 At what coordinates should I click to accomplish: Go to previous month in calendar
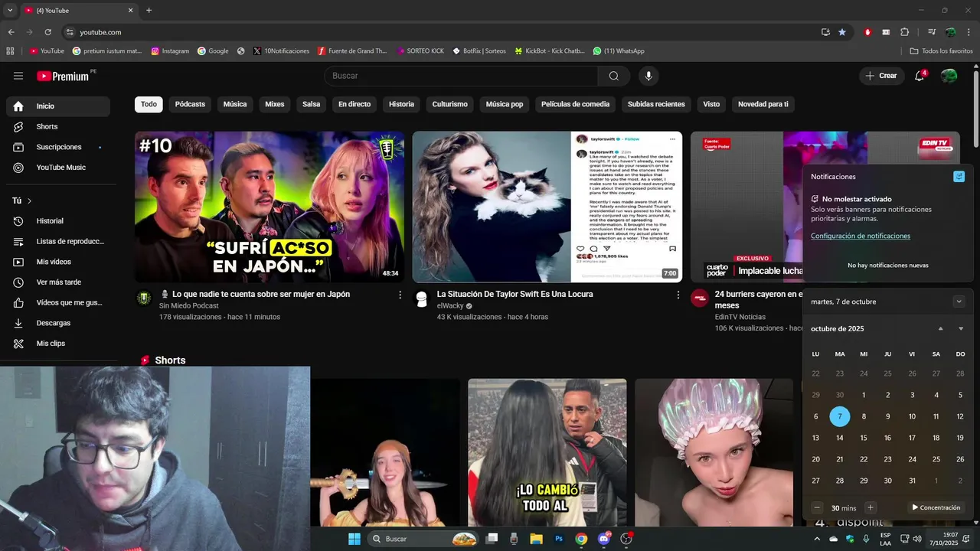click(941, 329)
